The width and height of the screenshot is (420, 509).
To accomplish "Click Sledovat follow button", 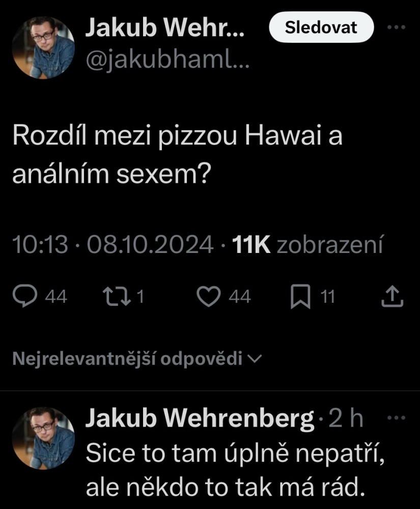I will (321, 28).
